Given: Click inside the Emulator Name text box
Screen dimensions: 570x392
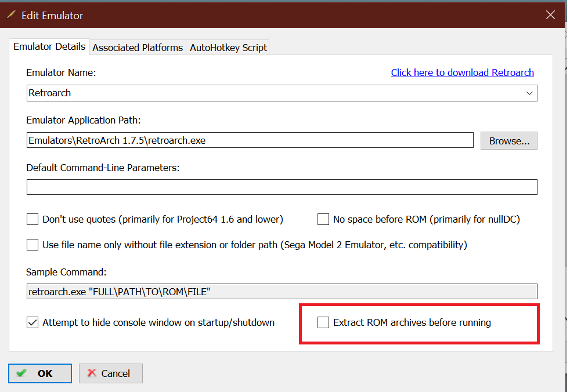Looking at the screenshot, I should (x=273, y=93).
